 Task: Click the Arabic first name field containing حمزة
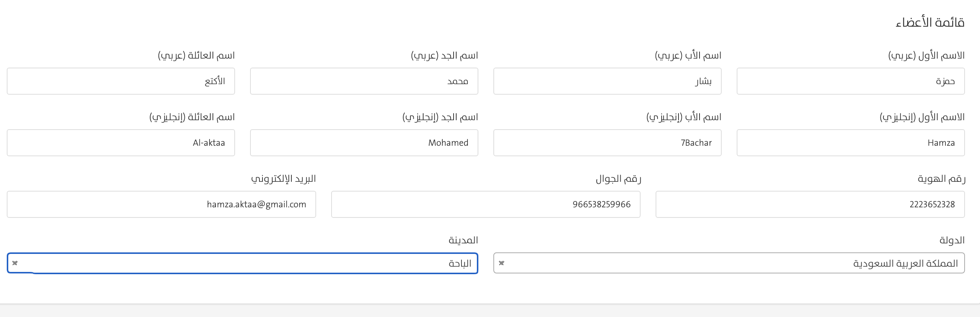[850, 81]
